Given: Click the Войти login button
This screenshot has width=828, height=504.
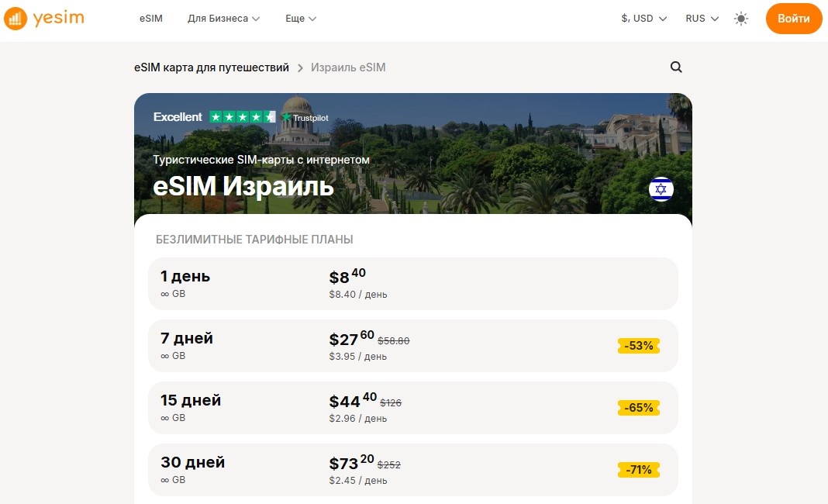Looking at the screenshot, I should 793,19.
